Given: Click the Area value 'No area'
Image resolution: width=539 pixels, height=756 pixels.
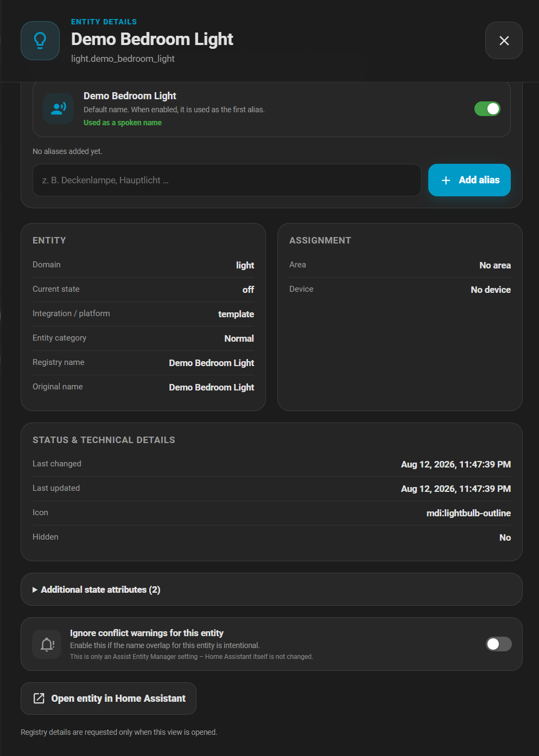Looking at the screenshot, I should (x=495, y=265).
